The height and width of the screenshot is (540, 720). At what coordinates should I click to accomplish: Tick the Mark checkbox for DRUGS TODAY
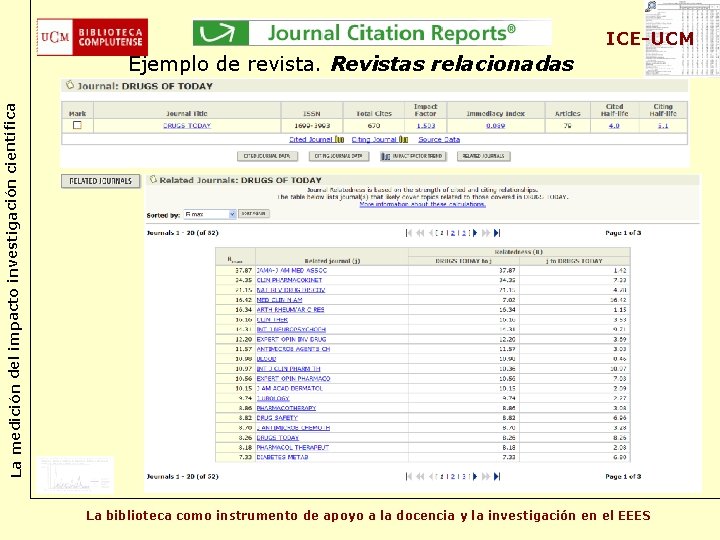click(77, 125)
